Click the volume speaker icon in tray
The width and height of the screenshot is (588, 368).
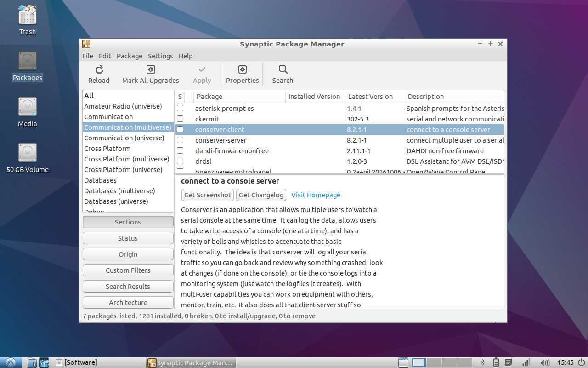point(544,362)
